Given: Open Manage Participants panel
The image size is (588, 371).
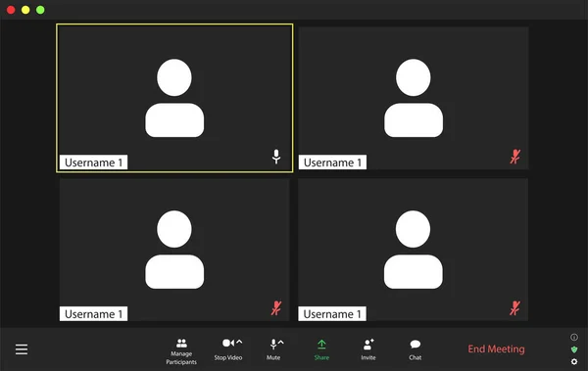Looking at the screenshot, I should 181,351.
